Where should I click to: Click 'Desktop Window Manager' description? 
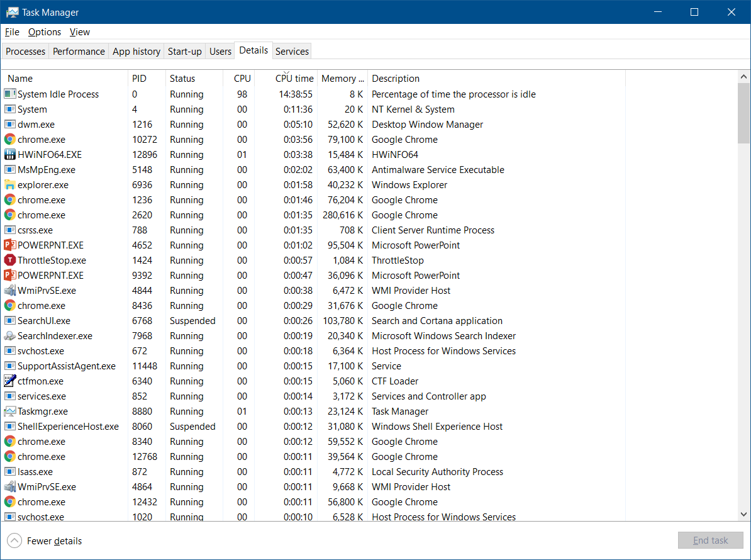(427, 125)
